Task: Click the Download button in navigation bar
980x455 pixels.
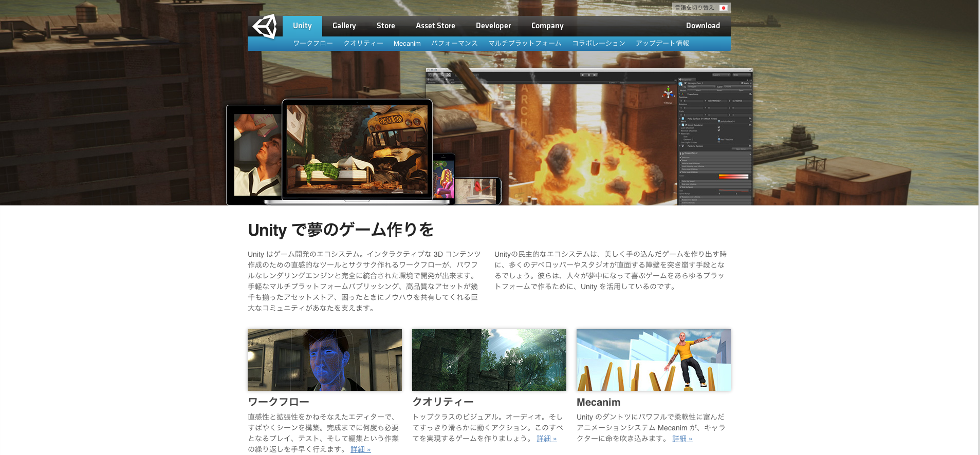Action: pyautogui.click(x=703, y=26)
